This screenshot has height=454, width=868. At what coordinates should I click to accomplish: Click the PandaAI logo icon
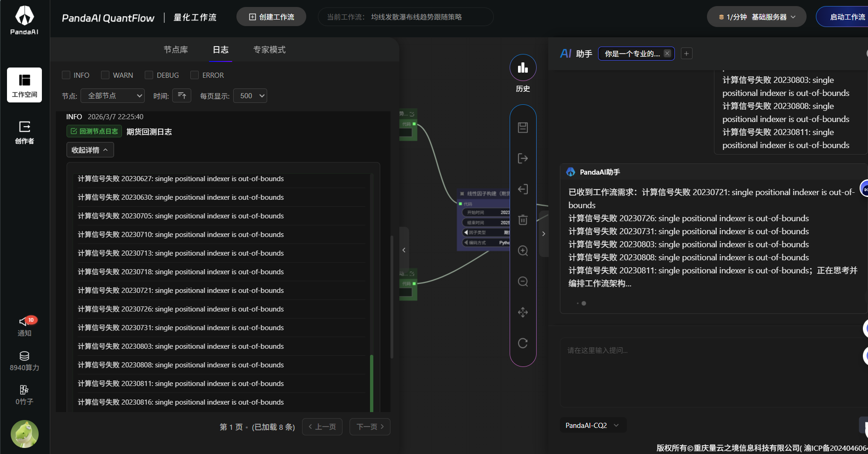click(x=24, y=20)
